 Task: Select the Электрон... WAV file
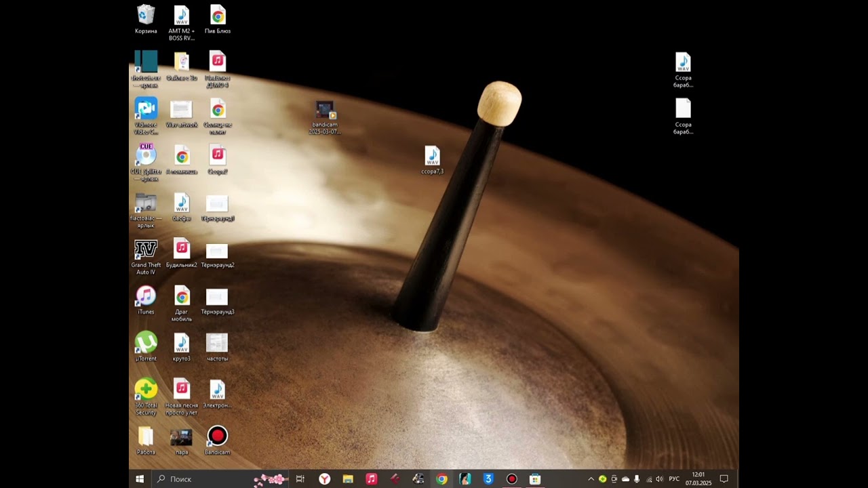(218, 393)
